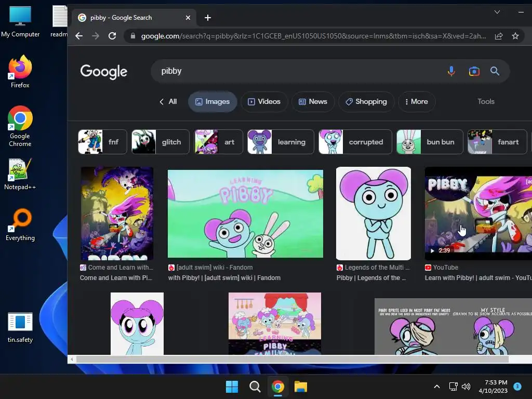Open 'Come and Learn with Pi...' link
This screenshot has height=399, width=532.
pyautogui.click(x=116, y=277)
